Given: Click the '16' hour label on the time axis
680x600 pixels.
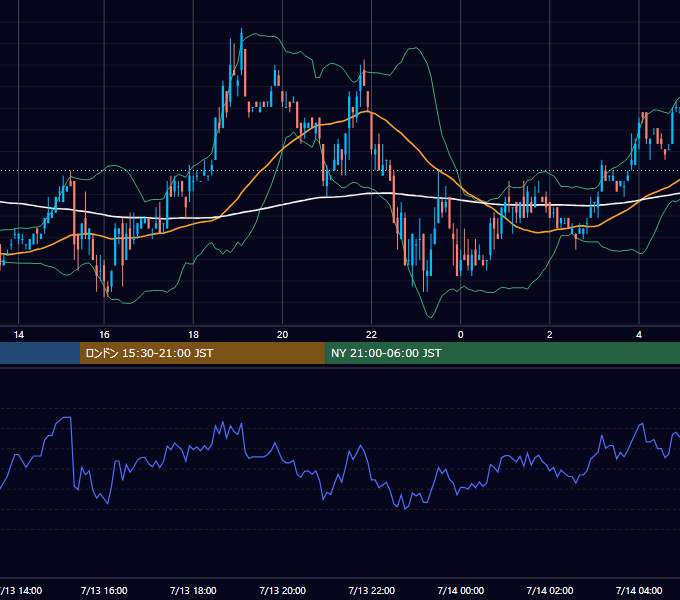Looking at the screenshot, I should pyautogui.click(x=104, y=335).
